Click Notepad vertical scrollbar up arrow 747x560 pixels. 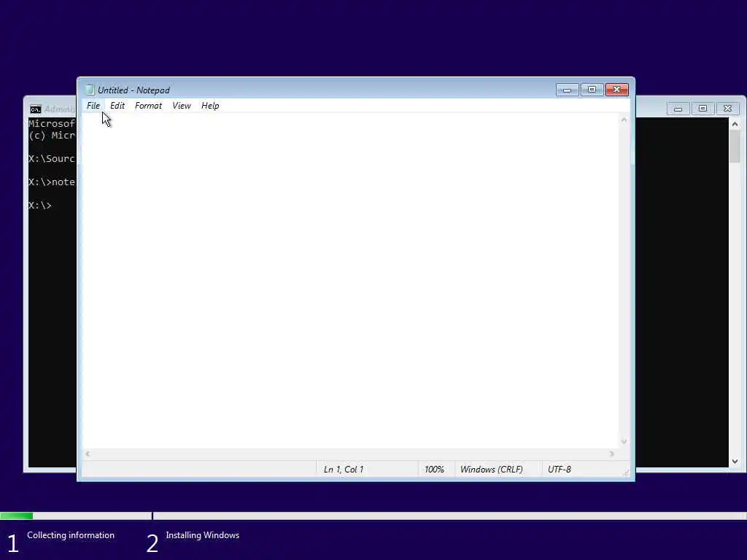[x=624, y=120]
